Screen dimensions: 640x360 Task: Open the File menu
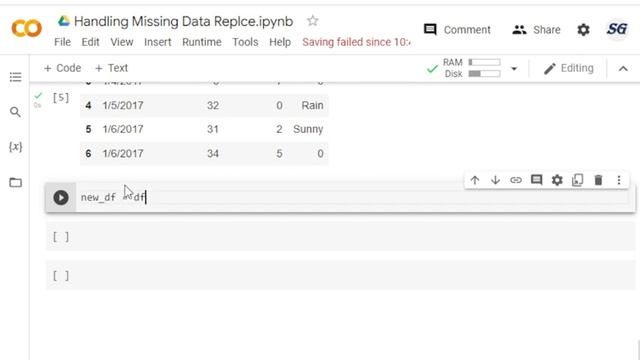coord(62,42)
